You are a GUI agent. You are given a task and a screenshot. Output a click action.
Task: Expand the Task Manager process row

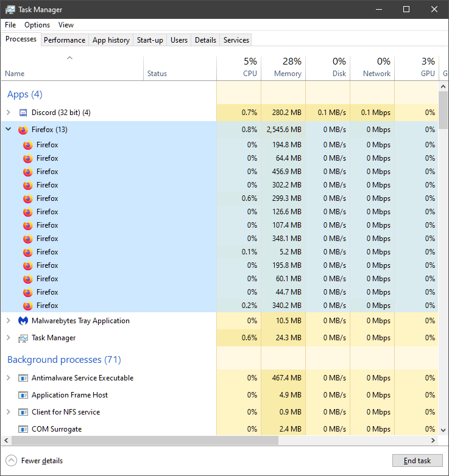(9, 338)
